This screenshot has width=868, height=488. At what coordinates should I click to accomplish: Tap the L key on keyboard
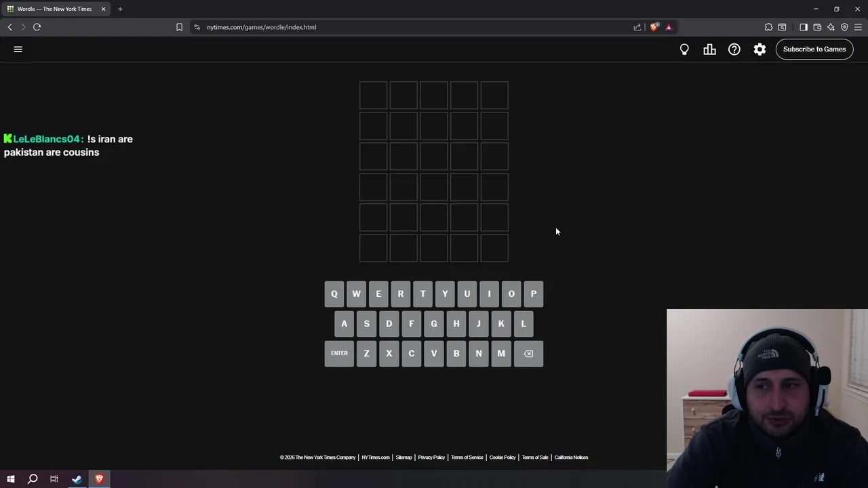coord(524,324)
